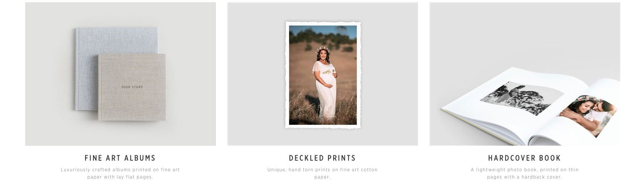644x192 pixels.
Task: Click the black and white photo in book
Action: (522, 98)
